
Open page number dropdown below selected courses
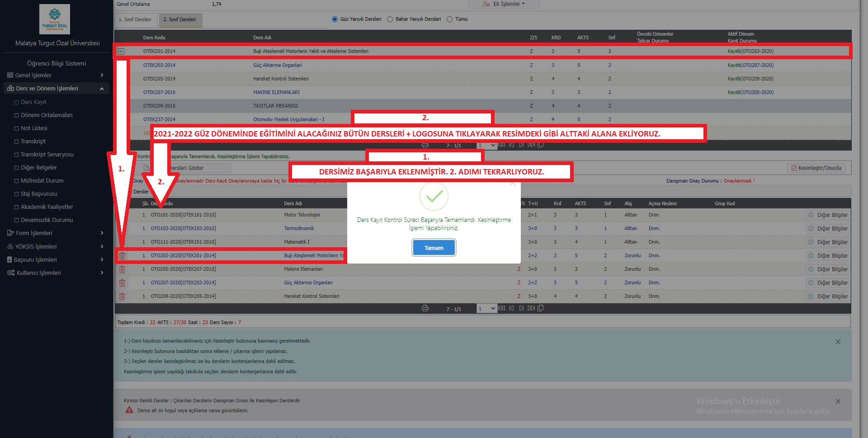[x=486, y=309]
